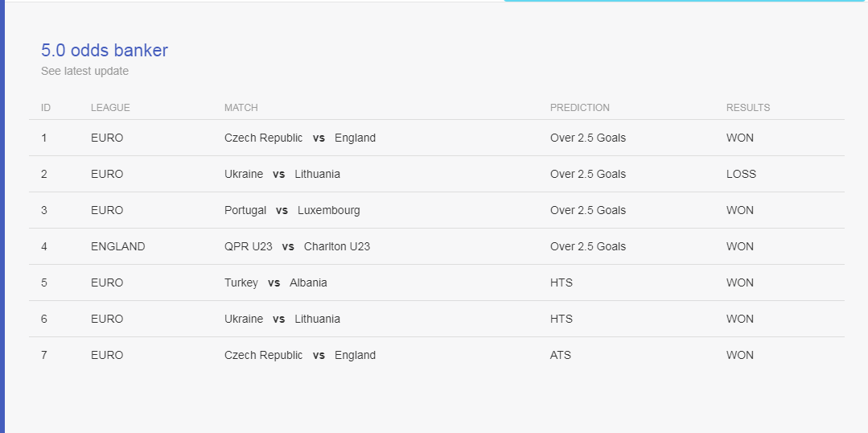Click the MATCH column header
Image resolution: width=868 pixels, height=433 pixels.
pos(241,107)
